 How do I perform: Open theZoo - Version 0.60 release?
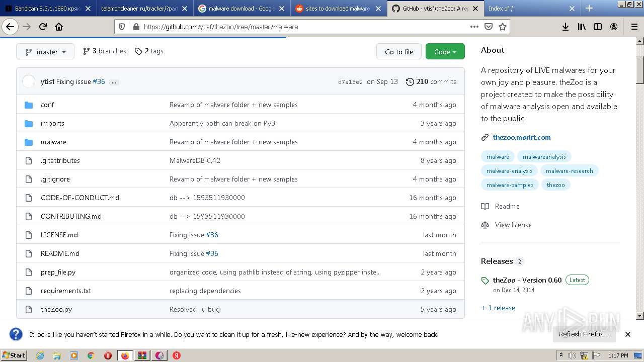point(527,280)
